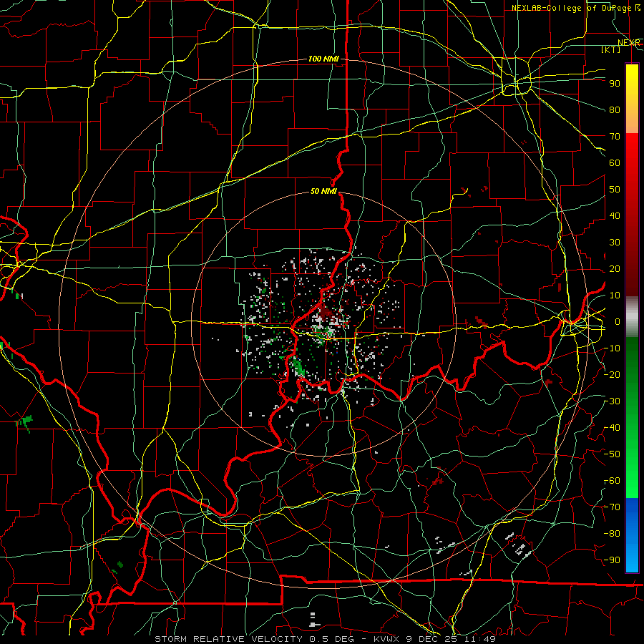Click the 40 value on the velocity scale
The height and width of the screenshot is (644, 644).
[615, 216]
